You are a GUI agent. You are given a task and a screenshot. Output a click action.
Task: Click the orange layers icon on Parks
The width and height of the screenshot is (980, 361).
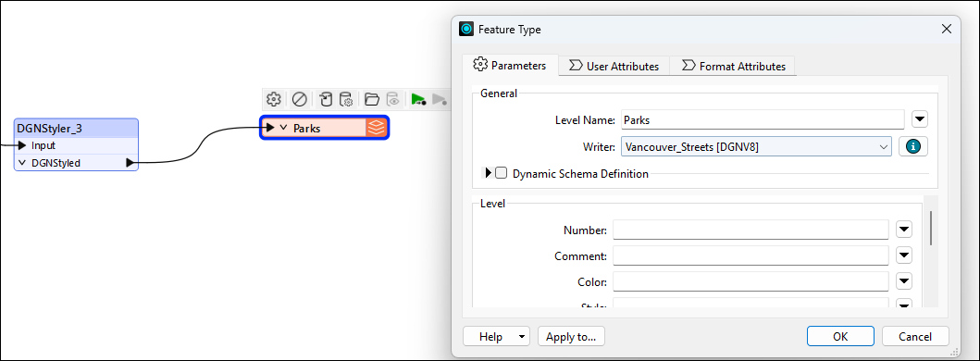coord(376,128)
